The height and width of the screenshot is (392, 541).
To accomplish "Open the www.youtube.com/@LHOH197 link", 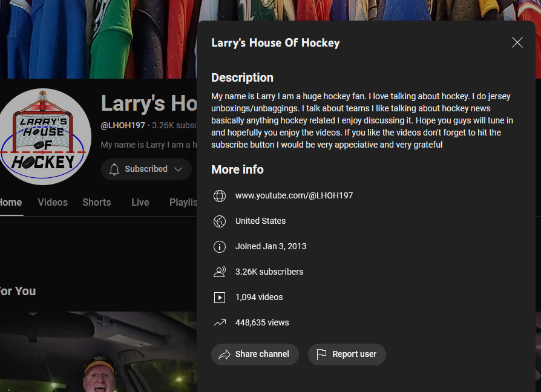I will coord(294,195).
